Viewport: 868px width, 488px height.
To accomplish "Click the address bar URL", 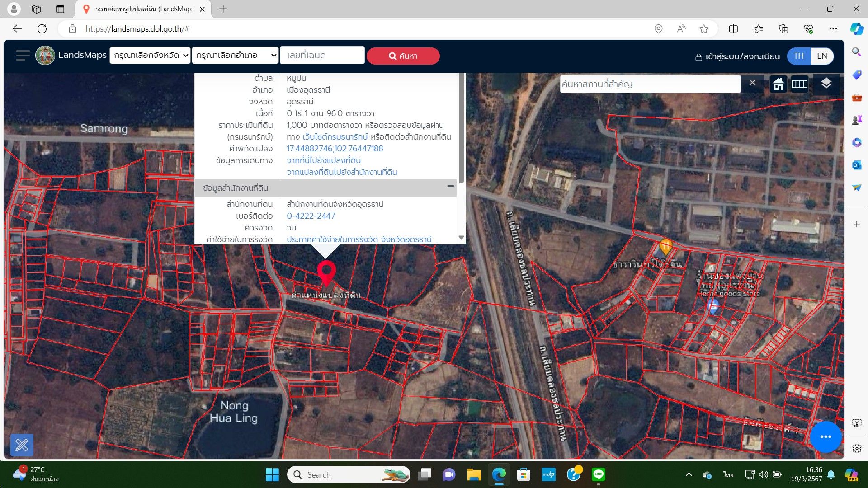I will [137, 29].
